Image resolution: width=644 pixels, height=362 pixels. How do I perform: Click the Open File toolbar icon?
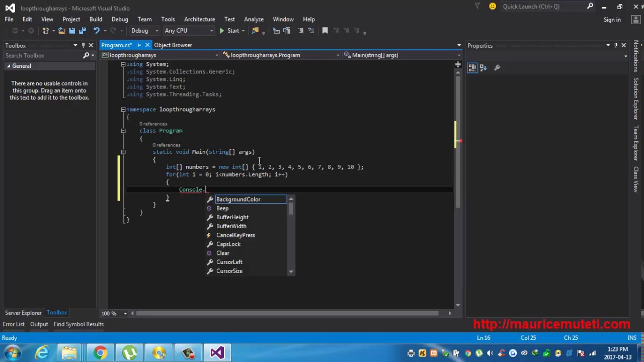pos(61,31)
